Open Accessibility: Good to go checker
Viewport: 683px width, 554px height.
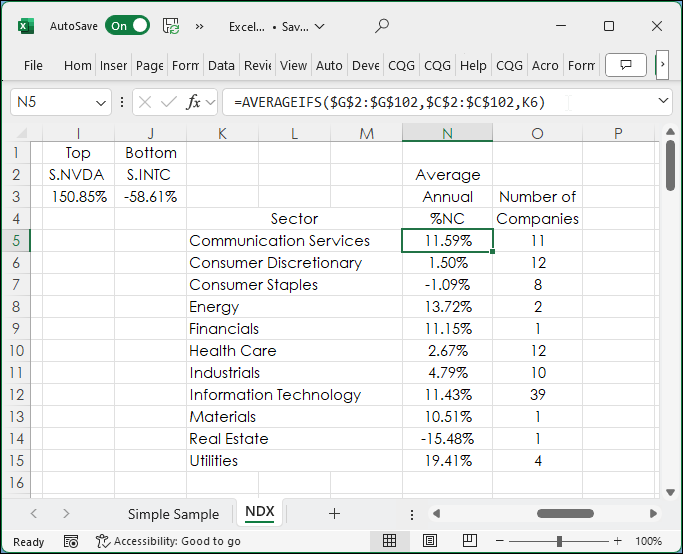pyautogui.click(x=168, y=541)
